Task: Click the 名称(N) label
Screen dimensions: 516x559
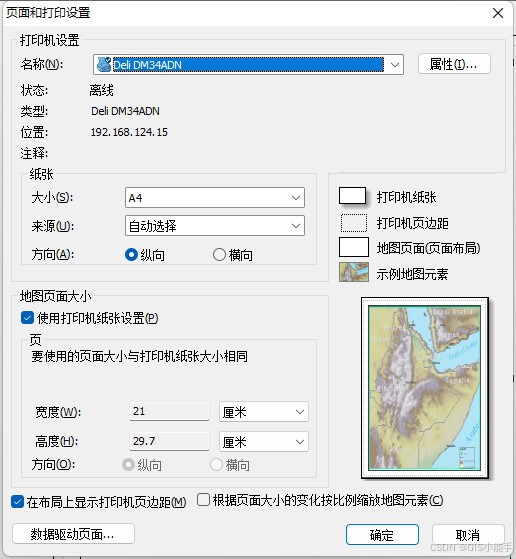Action: point(42,65)
